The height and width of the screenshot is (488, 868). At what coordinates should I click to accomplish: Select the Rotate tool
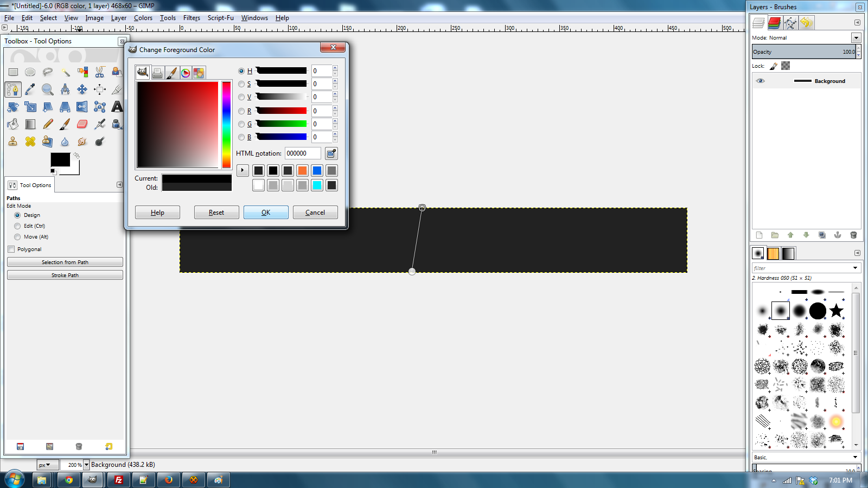(x=13, y=107)
